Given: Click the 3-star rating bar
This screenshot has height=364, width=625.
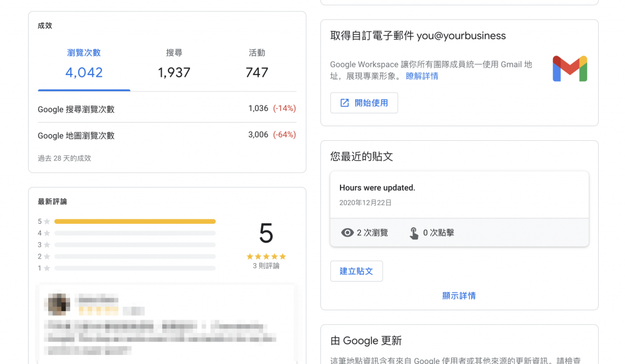Looking at the screenshot, I should [x=135, y=244].
